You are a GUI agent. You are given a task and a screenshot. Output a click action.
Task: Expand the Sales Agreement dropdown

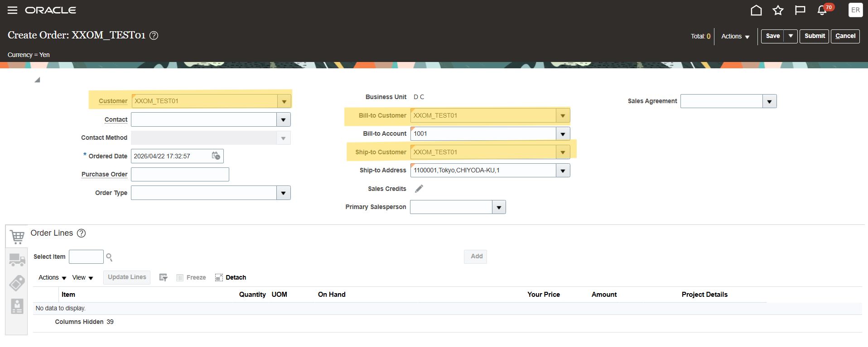[x=769, y=101]
